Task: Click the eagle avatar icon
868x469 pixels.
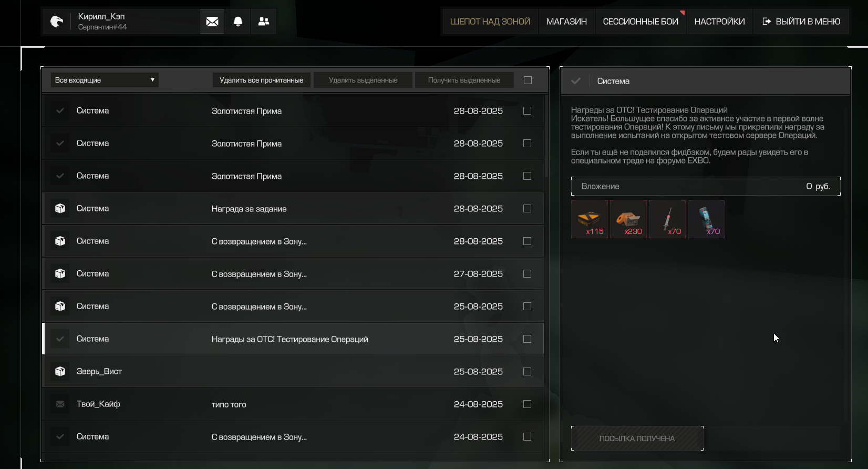Action: coord(56,22)
